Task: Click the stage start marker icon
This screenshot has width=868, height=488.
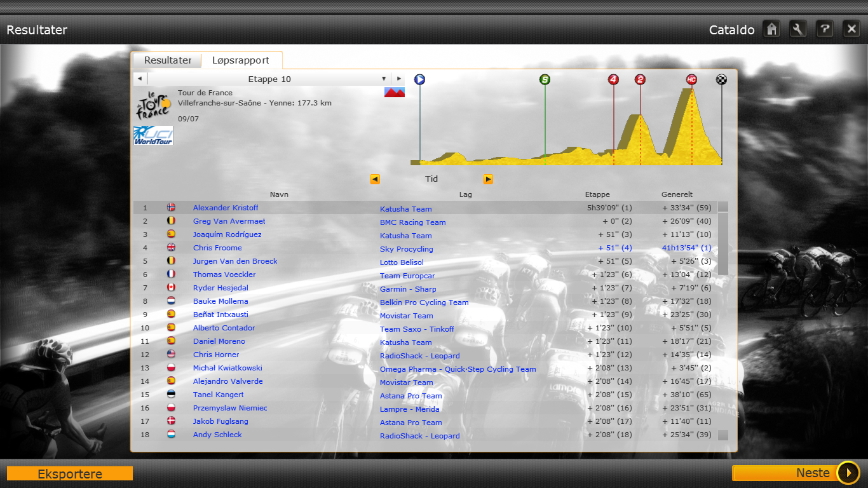Action: (x=419, y=79)
